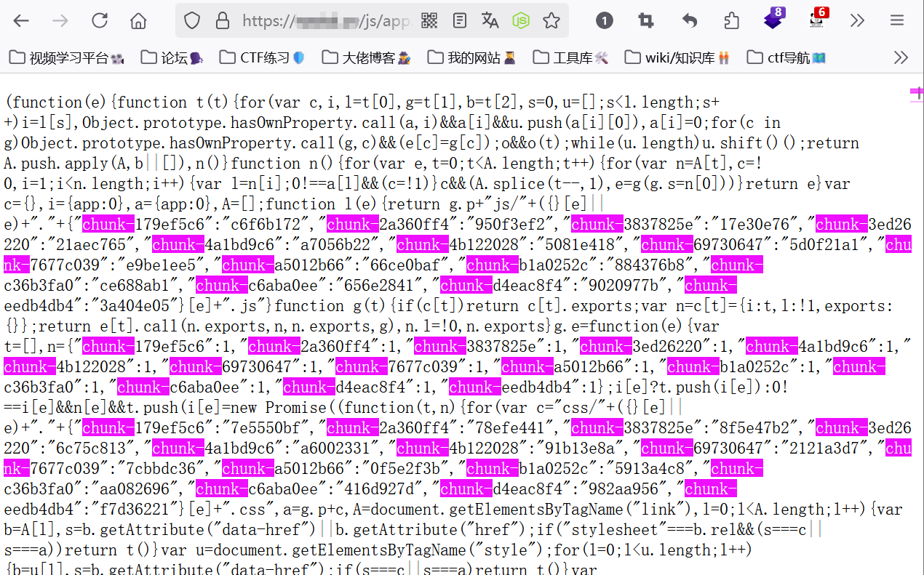The height and width of the screenshot is (575, 924).
Task: Generate QR code for this page
Action: tap(429, 20)
